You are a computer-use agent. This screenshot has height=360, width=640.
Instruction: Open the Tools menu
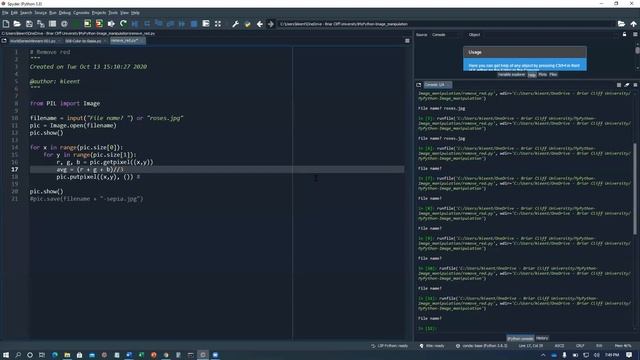(x=113, y=13)
